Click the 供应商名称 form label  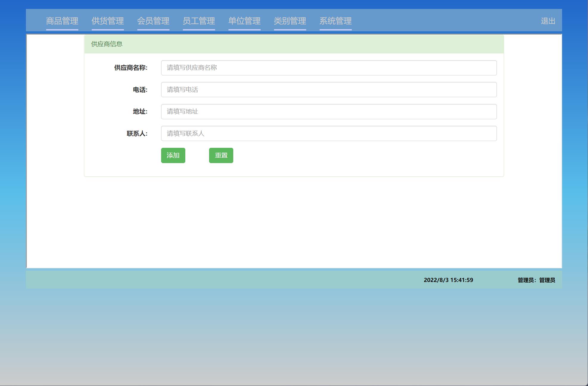tap(130, 68)
